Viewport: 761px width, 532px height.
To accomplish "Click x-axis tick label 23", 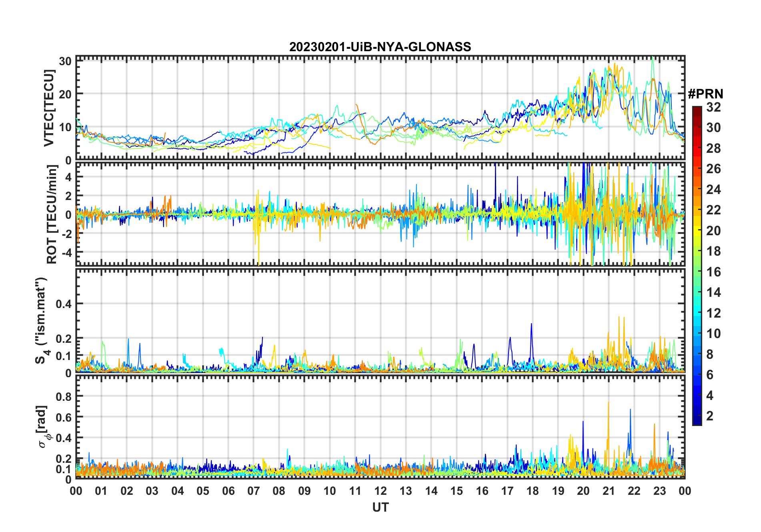I will coord(659,491).
